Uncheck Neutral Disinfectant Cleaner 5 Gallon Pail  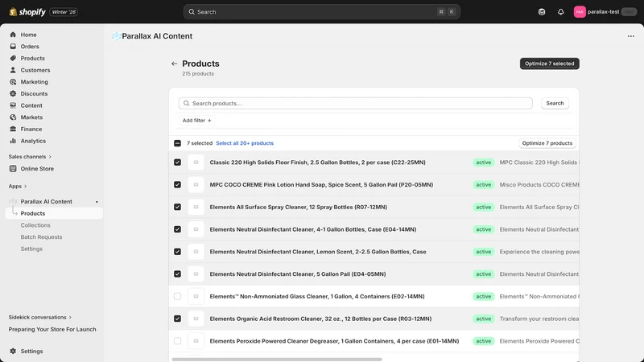coord(177,274)
